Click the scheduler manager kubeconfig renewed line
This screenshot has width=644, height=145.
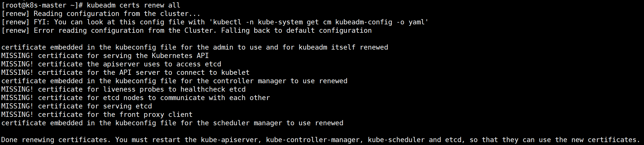click(172, 123)
